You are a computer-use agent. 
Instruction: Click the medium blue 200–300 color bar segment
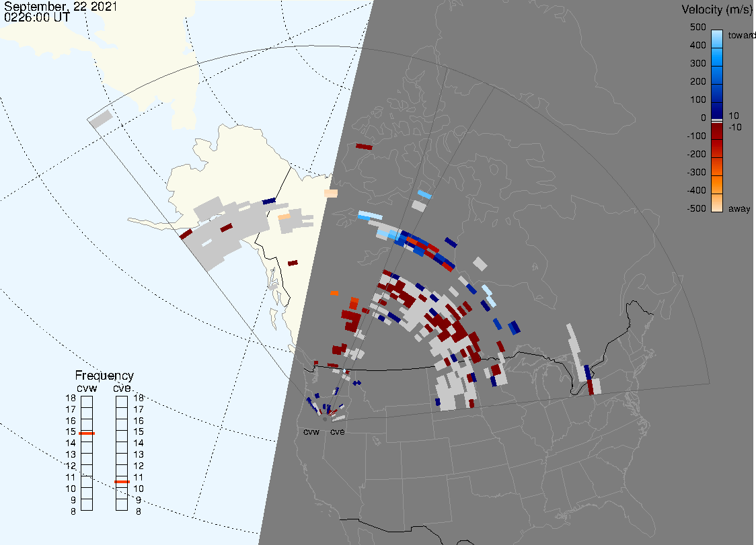click(x=717, y=75)
